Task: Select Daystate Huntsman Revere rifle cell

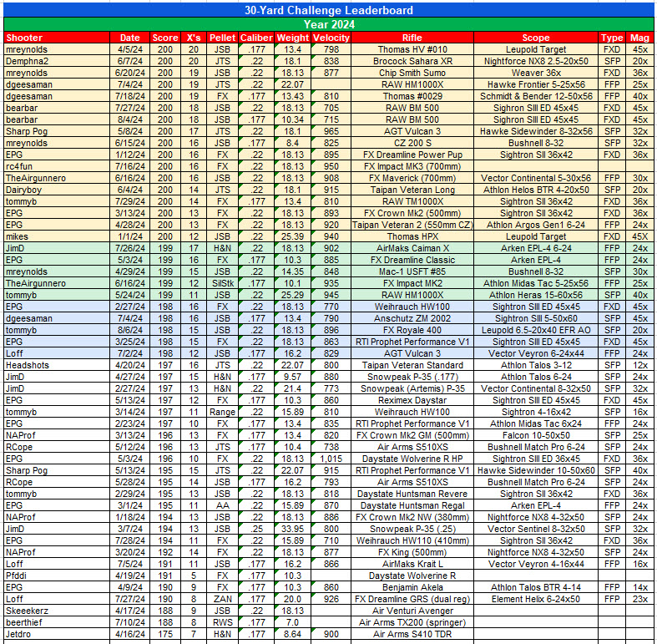Action: coord(412,494)
